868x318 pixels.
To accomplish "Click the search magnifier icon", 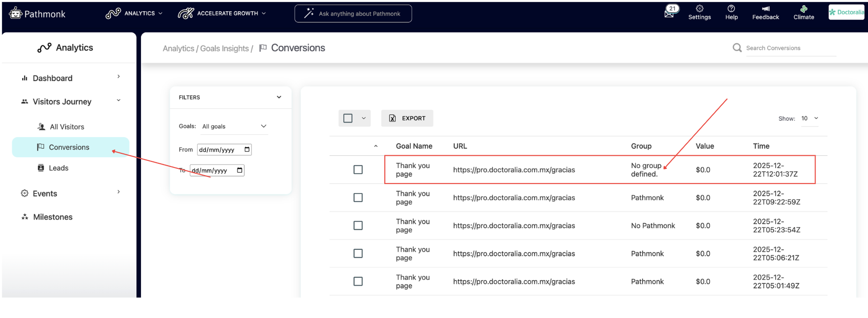I will click(x=737, y=48).
